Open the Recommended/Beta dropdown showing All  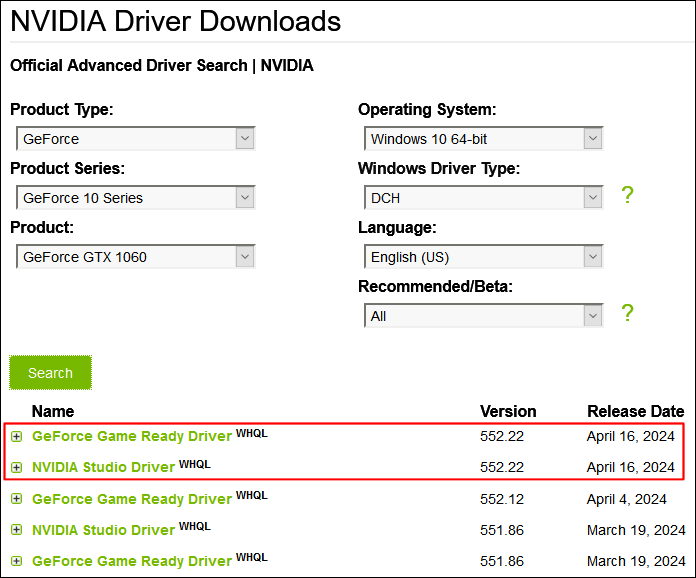(x=484, y=316)
